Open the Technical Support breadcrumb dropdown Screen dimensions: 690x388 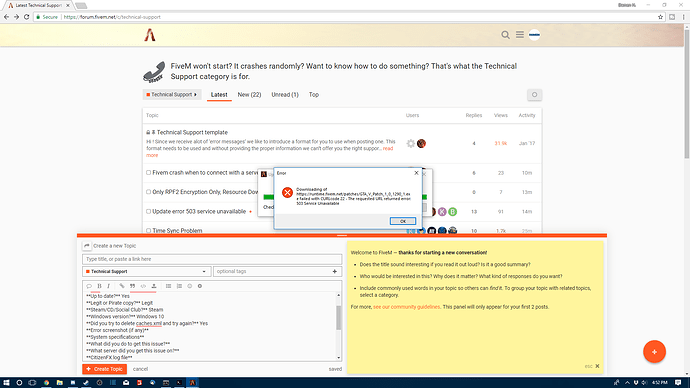tap(172, 95)
